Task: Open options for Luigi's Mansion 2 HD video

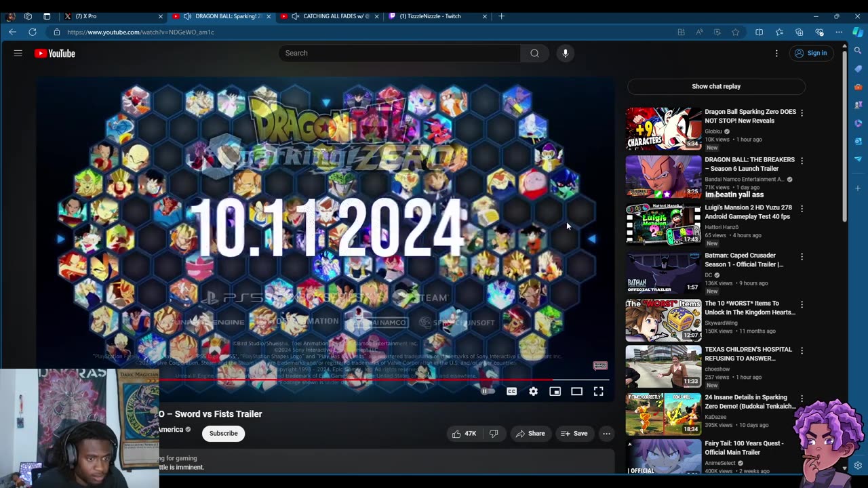Action: point(802,209)
